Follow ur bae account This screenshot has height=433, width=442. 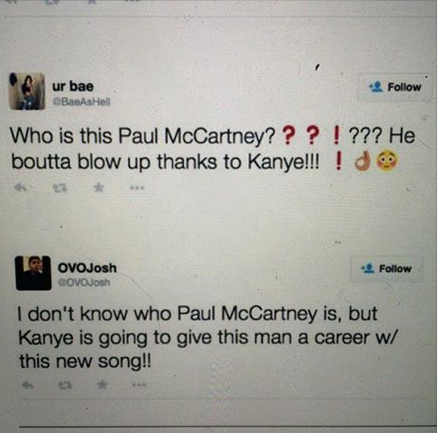pyautogui.click(x=395, y=87)
